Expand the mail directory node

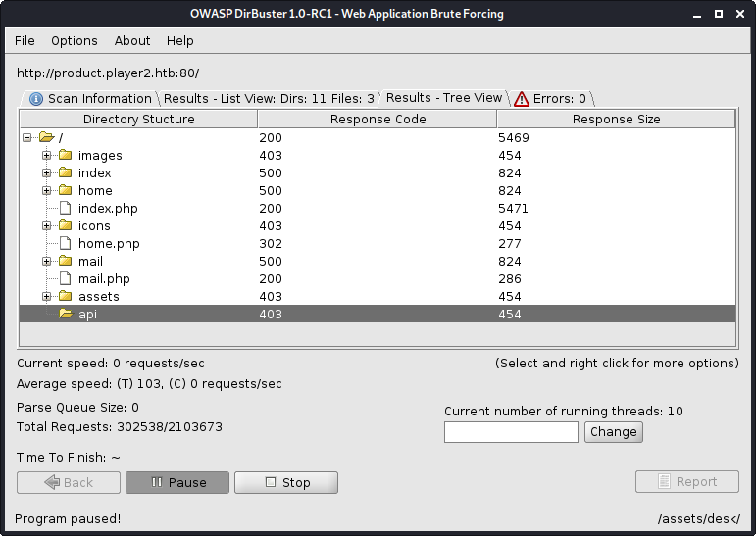point(46,261)
